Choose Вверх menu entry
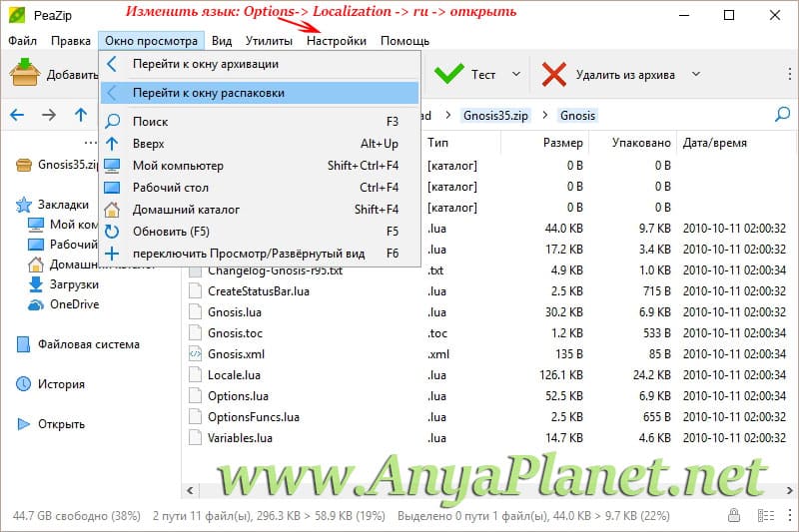 (260, 144)
